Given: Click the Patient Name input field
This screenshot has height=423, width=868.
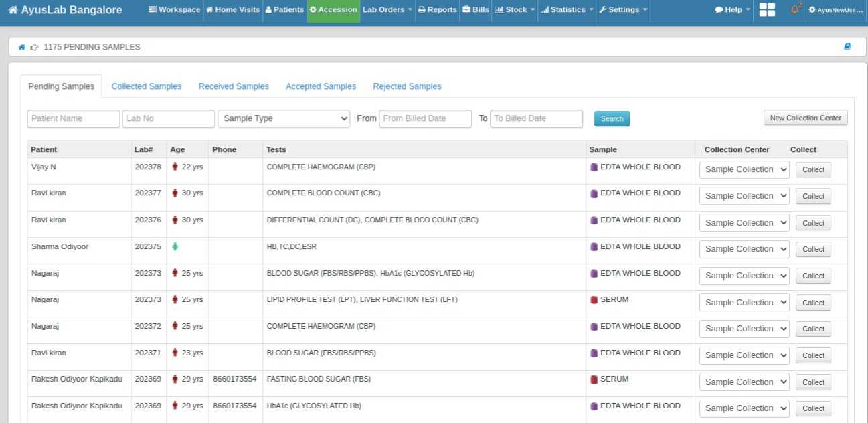Looking at the screenshot, I should coord(73,118).
